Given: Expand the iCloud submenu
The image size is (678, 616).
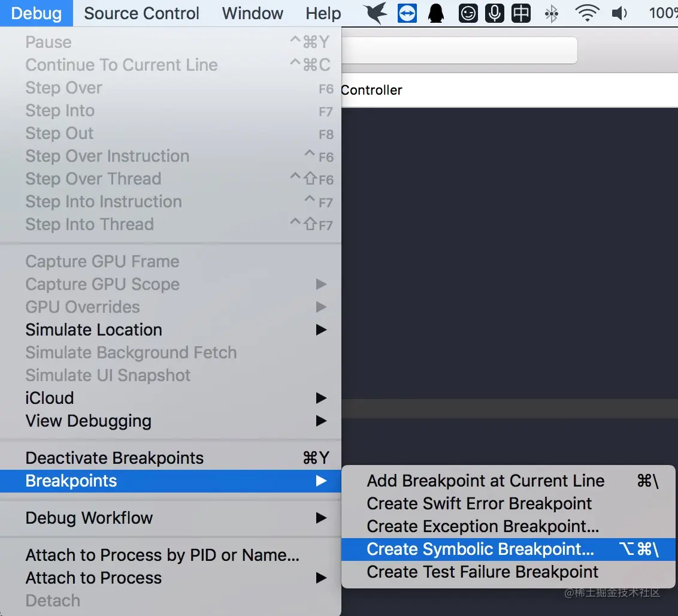Looking at the screenshot, I should [x=170, y=398].
